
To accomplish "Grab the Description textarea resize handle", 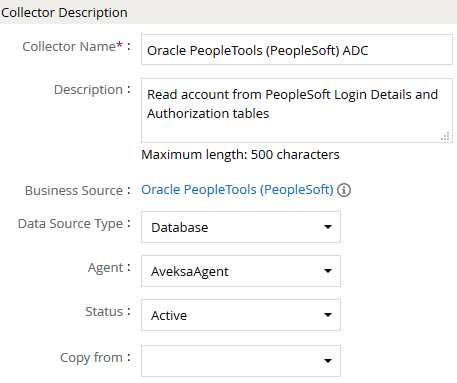I will coord(445,136).
